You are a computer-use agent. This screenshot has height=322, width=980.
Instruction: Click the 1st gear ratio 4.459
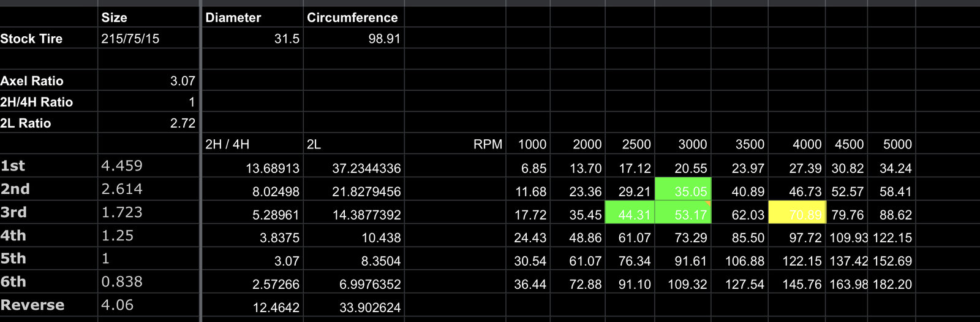click(x=148, y=166)
